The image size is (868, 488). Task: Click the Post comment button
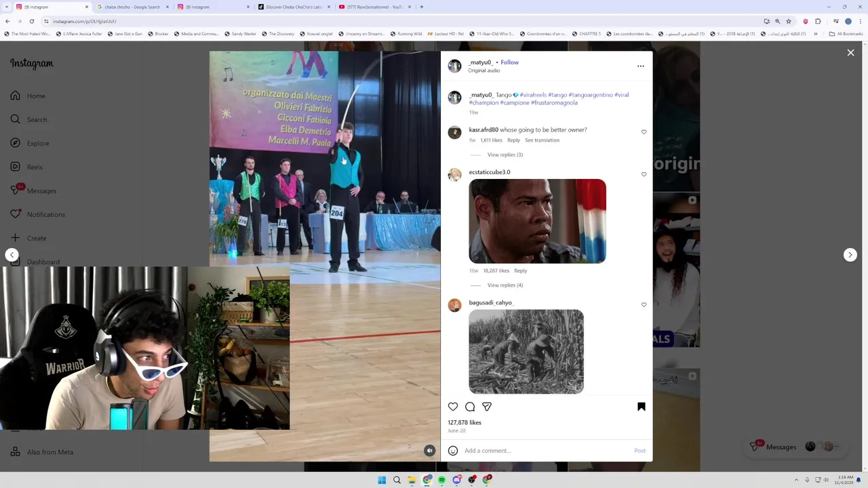(639, 451)
